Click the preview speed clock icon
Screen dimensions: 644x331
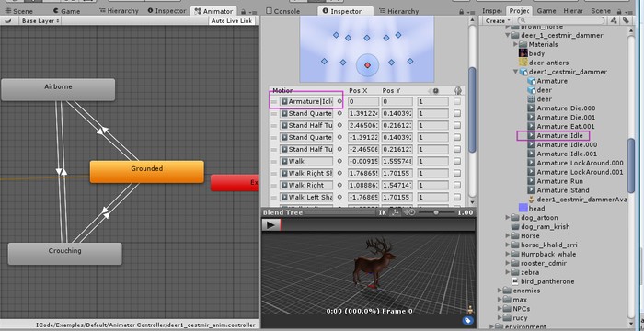409,212
